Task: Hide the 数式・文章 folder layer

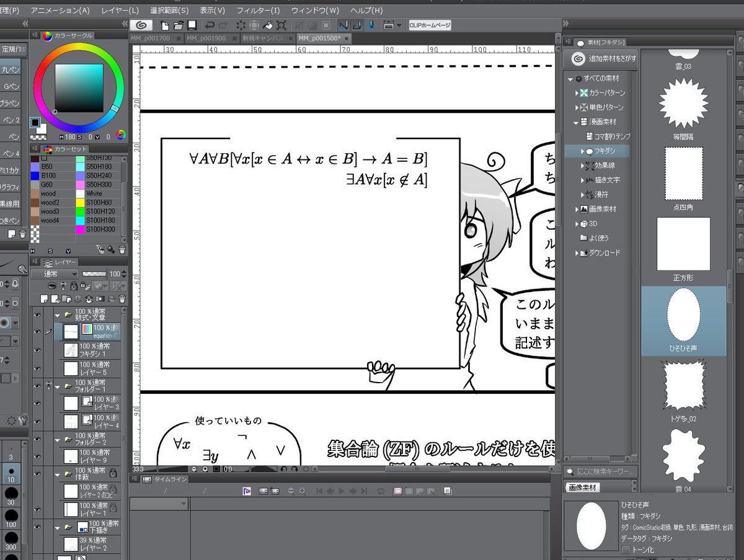Action: pos(37,315)
